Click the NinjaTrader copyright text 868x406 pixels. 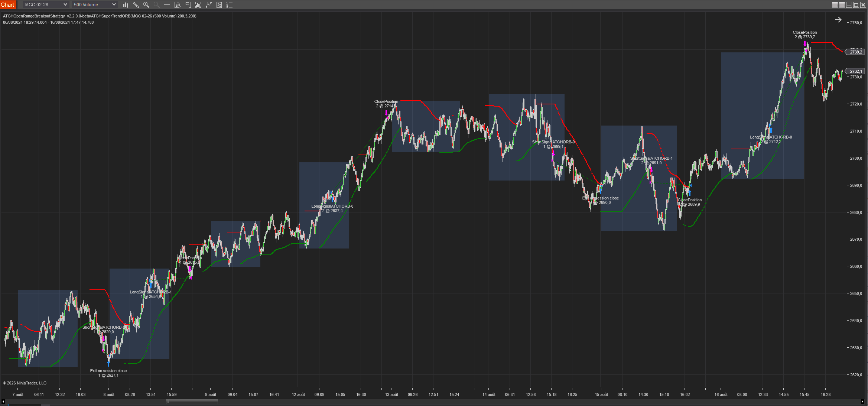tap(25, 383)
